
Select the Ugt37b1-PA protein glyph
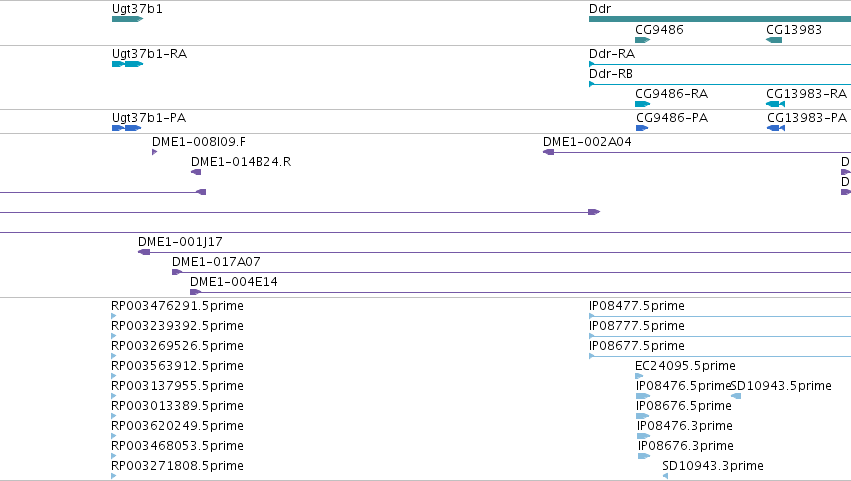(126, 128)
